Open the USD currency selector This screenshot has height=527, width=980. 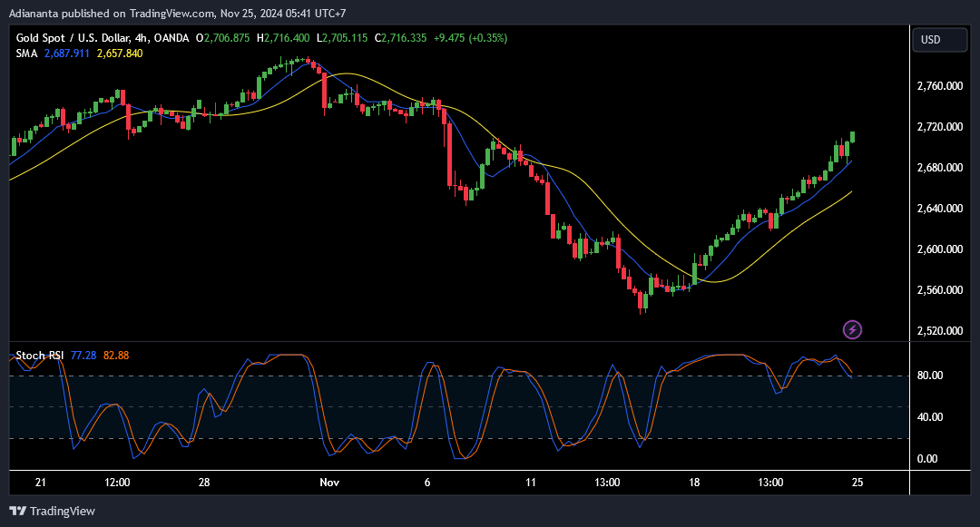939,40
